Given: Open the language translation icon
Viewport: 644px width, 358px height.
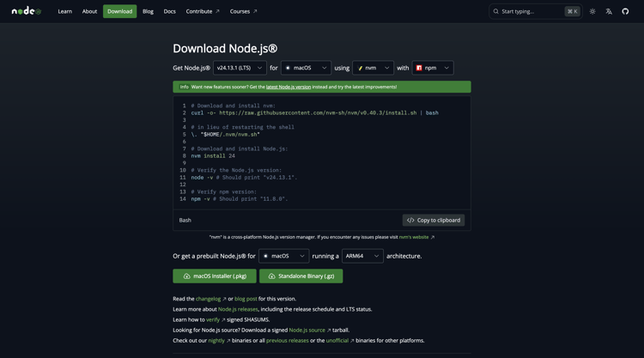Looking at the screenshot, I should (x=609, y=11).
